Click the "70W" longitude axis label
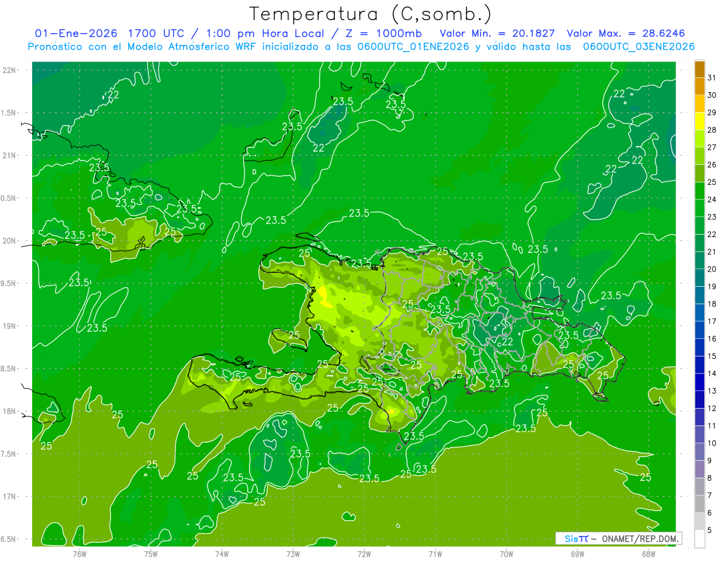The width and height of the screenshot is (728, 562). click(507, 554)
